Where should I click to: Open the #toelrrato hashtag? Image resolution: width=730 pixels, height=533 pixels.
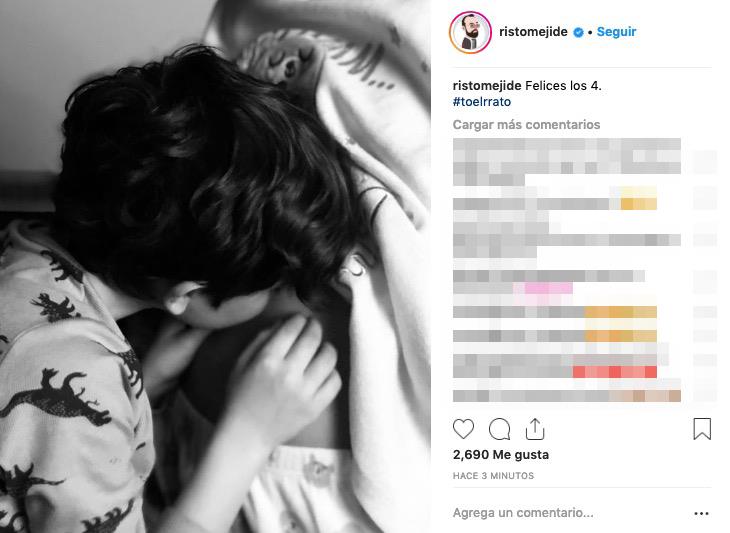(x=482, y=101)
